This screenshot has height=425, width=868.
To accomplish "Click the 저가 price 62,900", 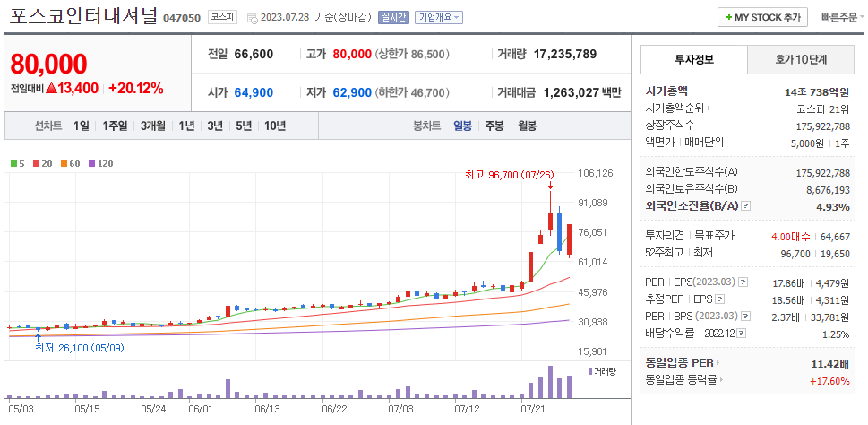I will (352, 92).
